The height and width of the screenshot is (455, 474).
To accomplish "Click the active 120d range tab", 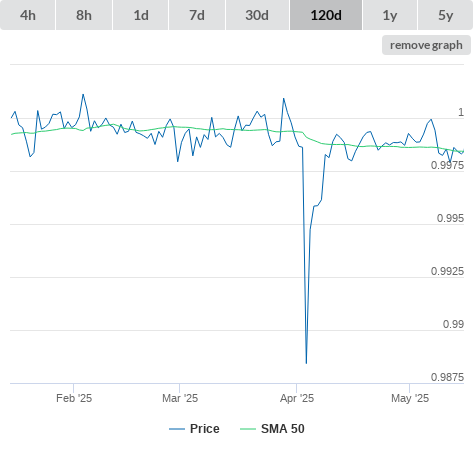I will [326, 15].
